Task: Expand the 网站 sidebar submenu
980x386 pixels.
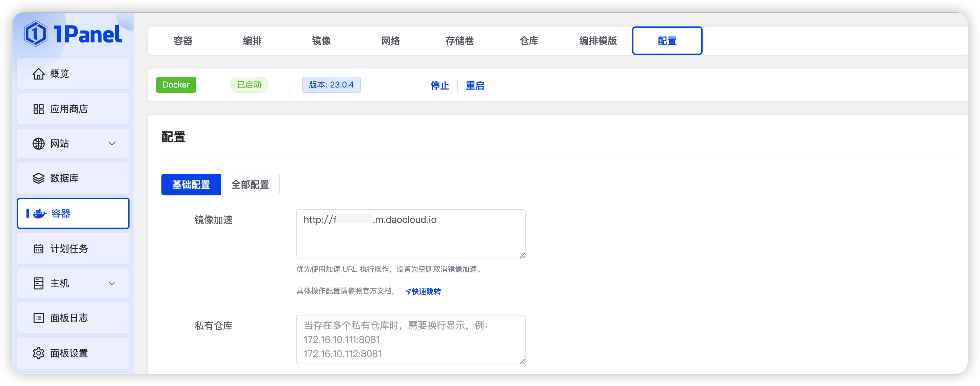Action: click(x=112, y=143)
